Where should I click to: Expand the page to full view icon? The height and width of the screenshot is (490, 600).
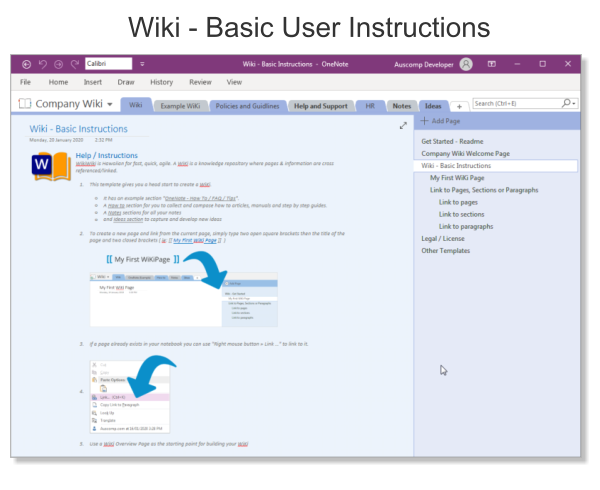(x=403, y=125)
